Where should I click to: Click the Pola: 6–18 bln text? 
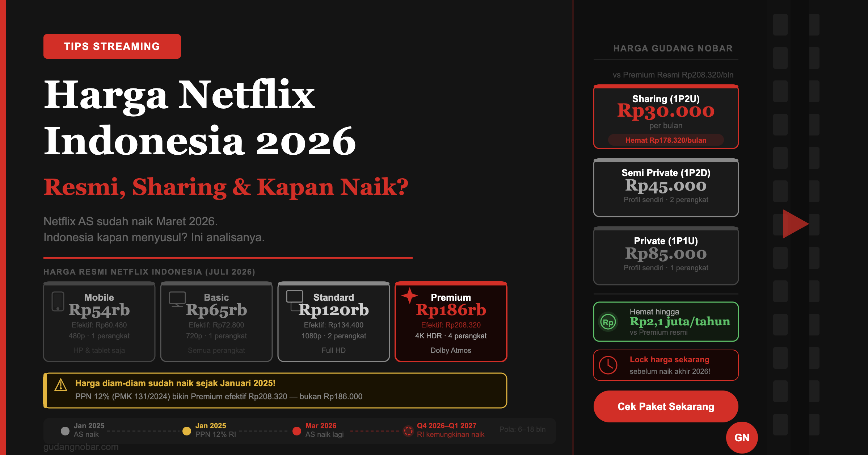coord(522,429)
